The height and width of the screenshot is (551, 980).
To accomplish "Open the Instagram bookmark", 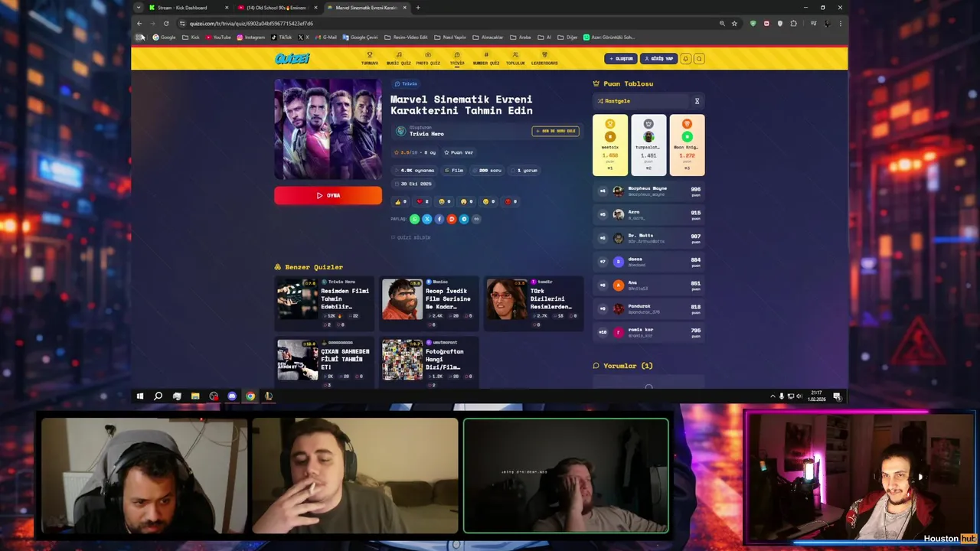I will coord(251,37).
